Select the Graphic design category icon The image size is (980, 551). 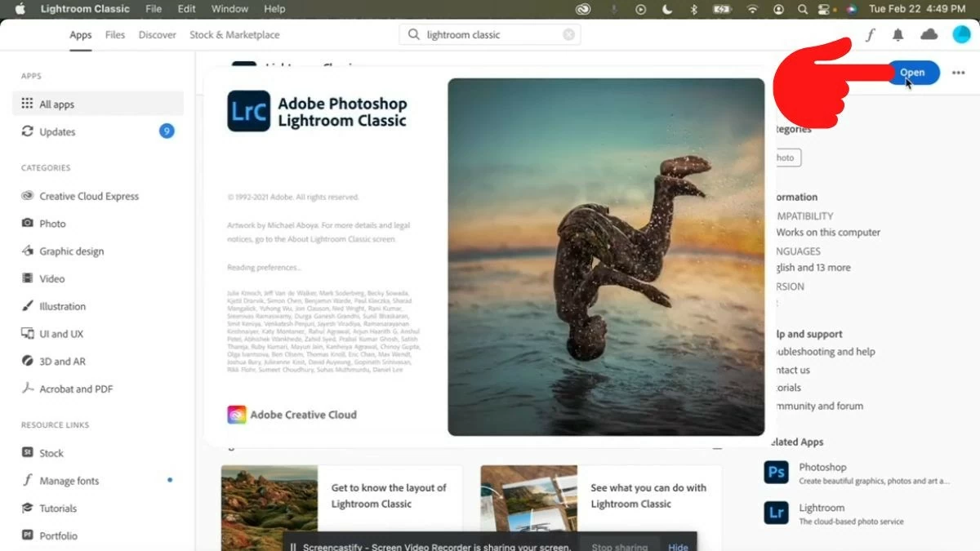[29, 251]
